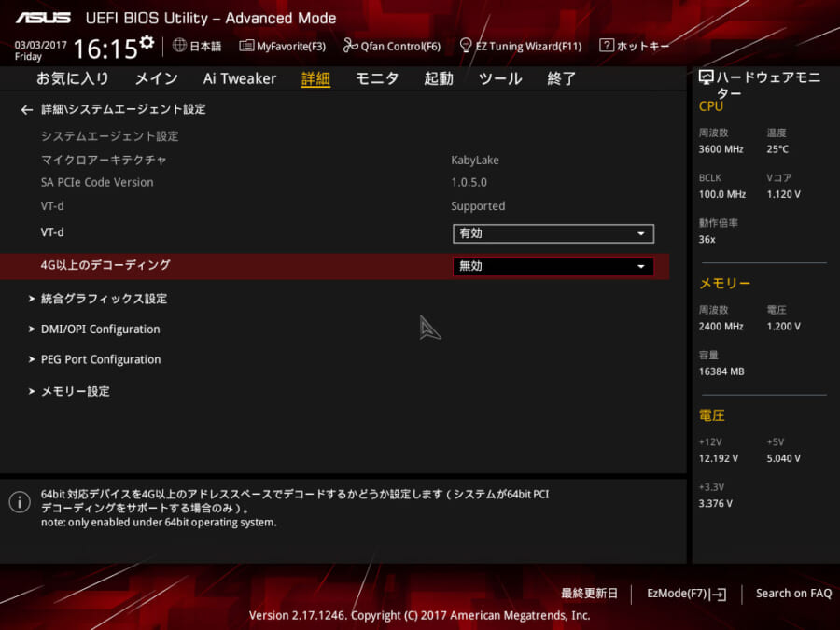Click the BCLK 100.0 MHz value

[x=722, y=194]
